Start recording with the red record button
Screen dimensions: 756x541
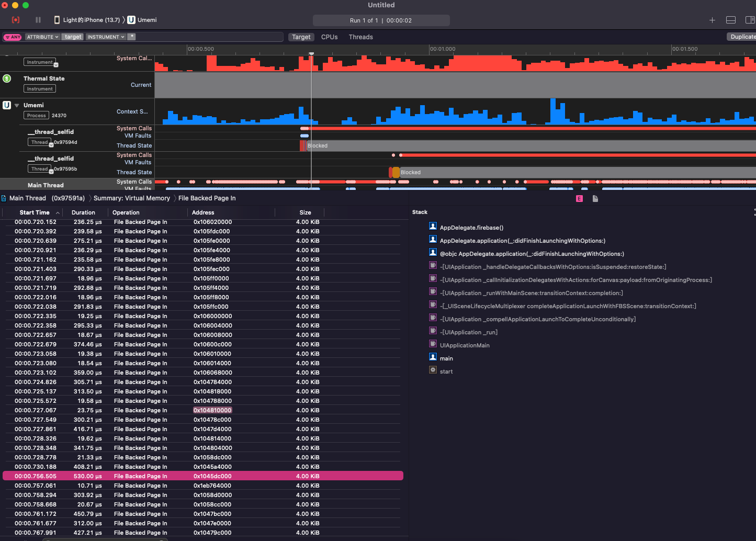pyautogui.click(x=16, y=20)
